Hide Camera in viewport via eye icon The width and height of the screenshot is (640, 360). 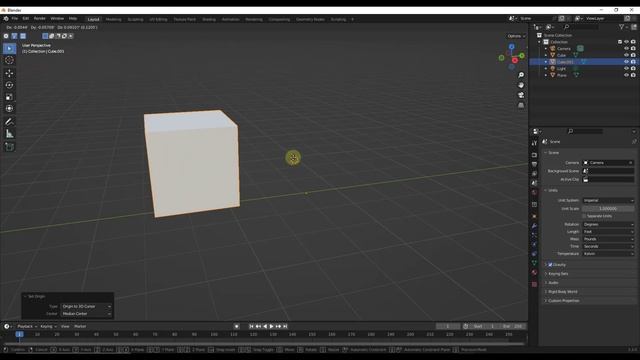[626, 49]
